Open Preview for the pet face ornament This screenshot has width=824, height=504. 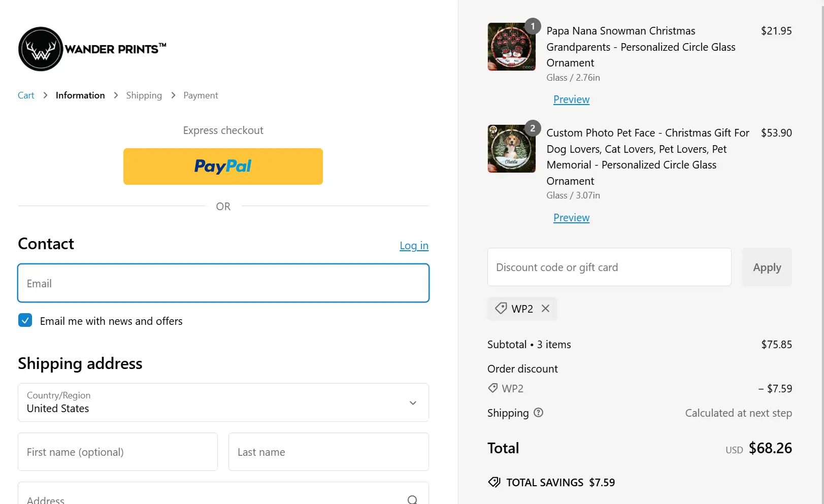[x=571, y=217]
